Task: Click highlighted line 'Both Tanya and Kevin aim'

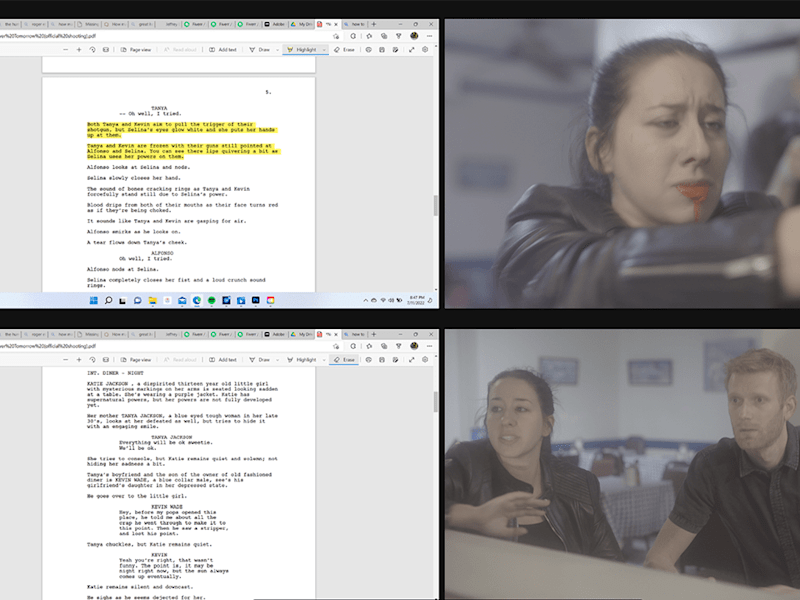Action: [170, 124]
